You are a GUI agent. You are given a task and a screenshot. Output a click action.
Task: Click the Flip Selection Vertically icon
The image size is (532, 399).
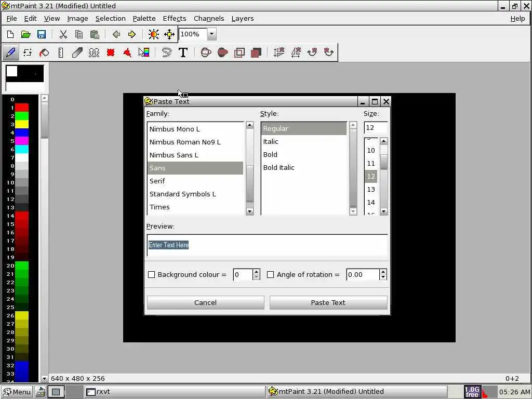point(279,52)
